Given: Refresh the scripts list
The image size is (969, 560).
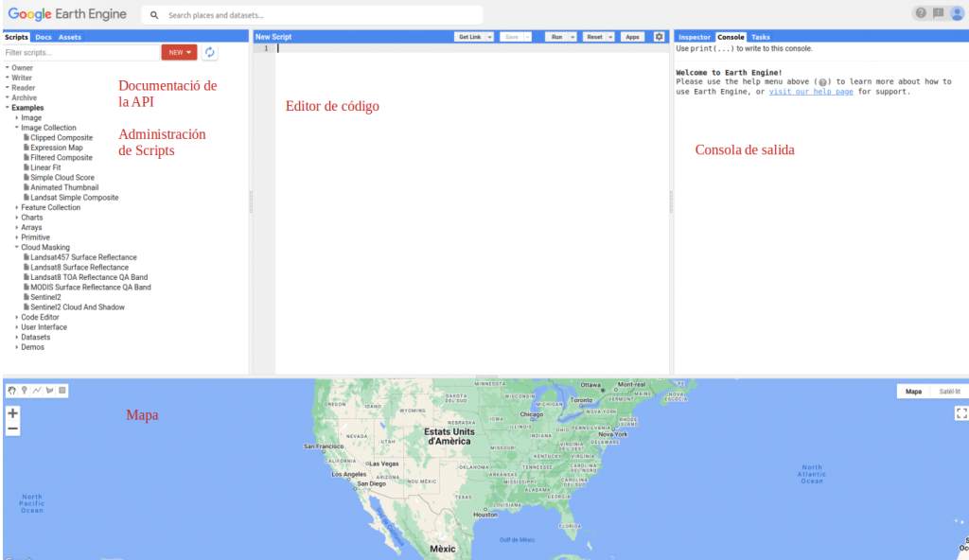Looking at the screenshot, I should [210, 53].
